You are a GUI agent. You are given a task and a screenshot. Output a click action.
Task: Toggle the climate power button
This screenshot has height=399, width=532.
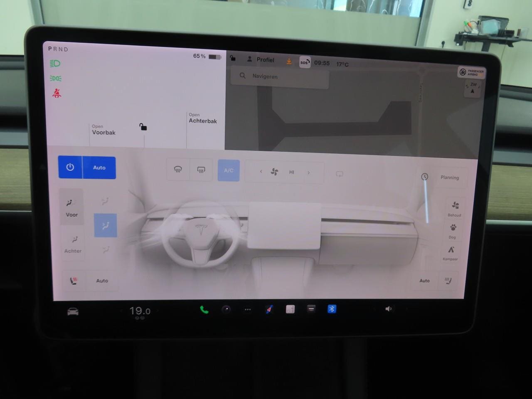[70, 167]
